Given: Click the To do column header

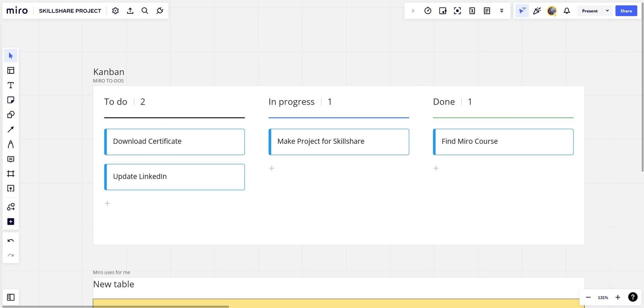Looking at the screenshot, I should (x=116, y=102).
